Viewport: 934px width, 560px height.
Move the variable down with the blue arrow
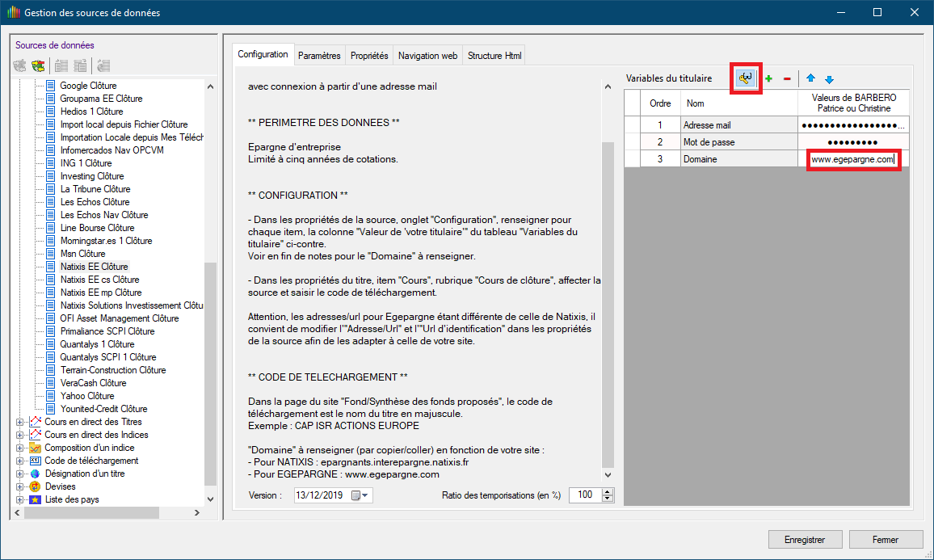pyautogui.click(x=829, y=78)
